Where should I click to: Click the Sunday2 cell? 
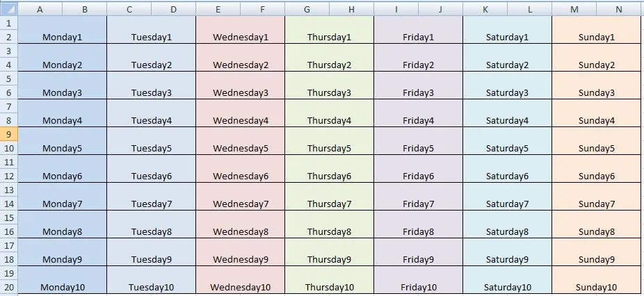coord(597,58)
